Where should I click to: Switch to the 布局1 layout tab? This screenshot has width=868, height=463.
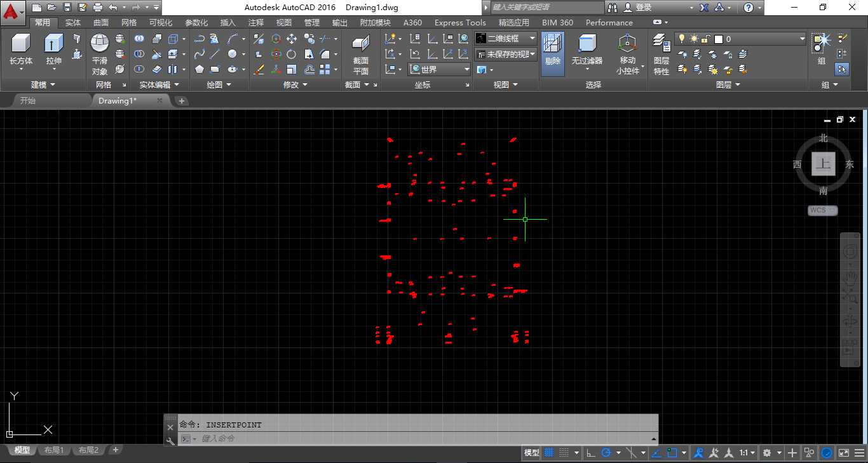[54, 450]
